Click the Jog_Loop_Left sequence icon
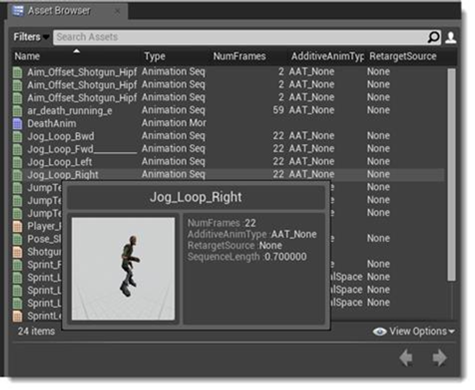The height and width of the screenshot is (390, 475). pyautogui.click(x=17, y=162)
